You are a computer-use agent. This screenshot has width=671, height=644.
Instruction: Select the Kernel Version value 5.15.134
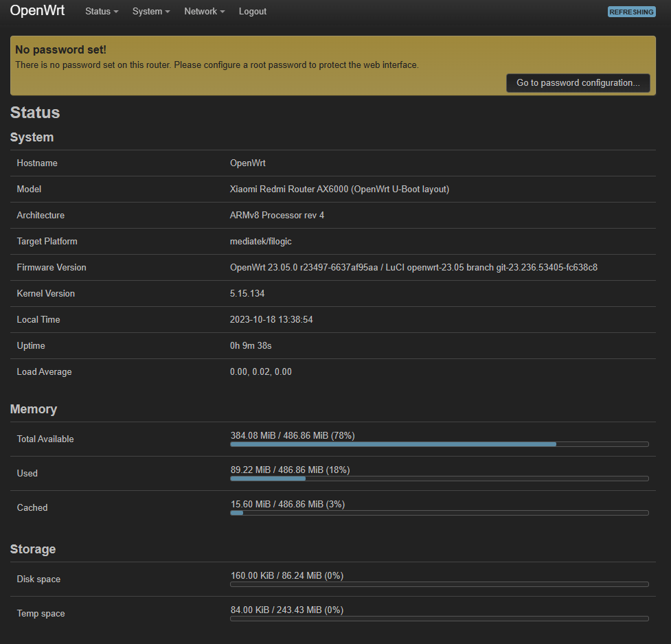(x=247, y=294)
